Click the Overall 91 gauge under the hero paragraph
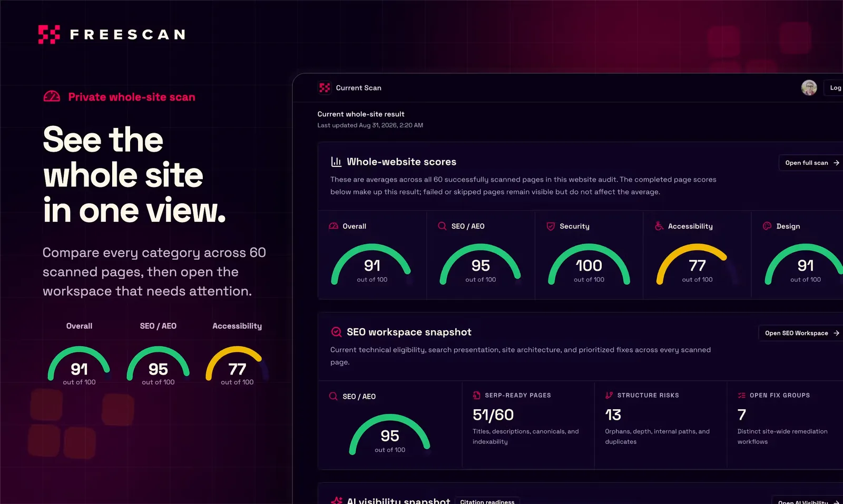This screenshot has width=843, height=504. [79, 366]
